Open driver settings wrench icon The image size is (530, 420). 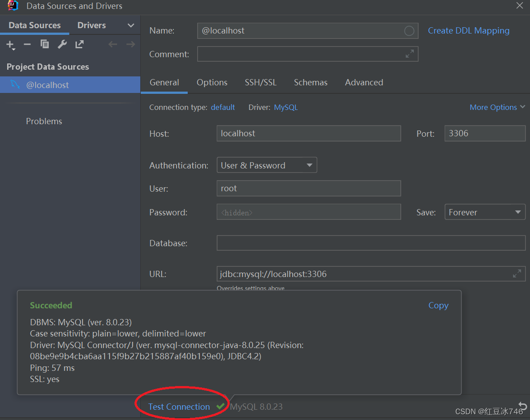click(62, 44)
